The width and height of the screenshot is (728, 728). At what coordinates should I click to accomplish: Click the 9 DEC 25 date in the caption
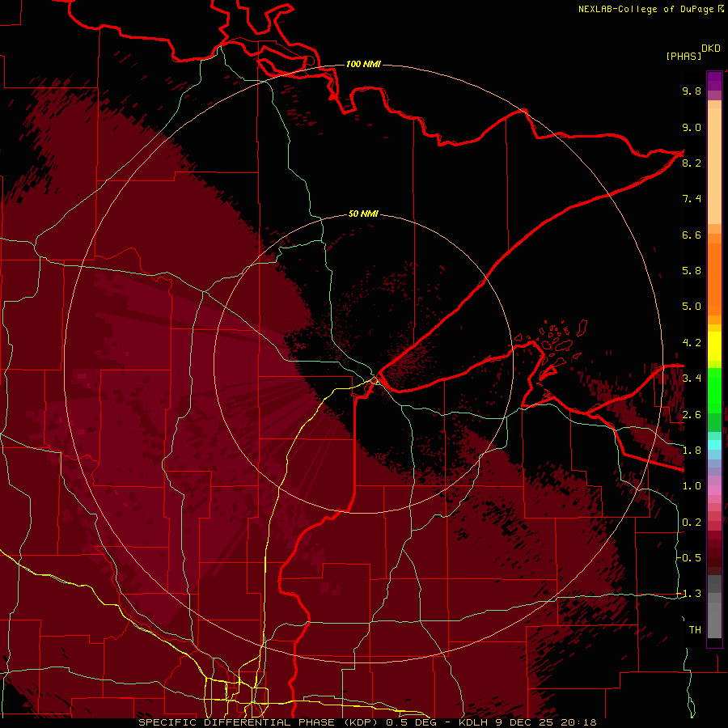click(525, 722)
